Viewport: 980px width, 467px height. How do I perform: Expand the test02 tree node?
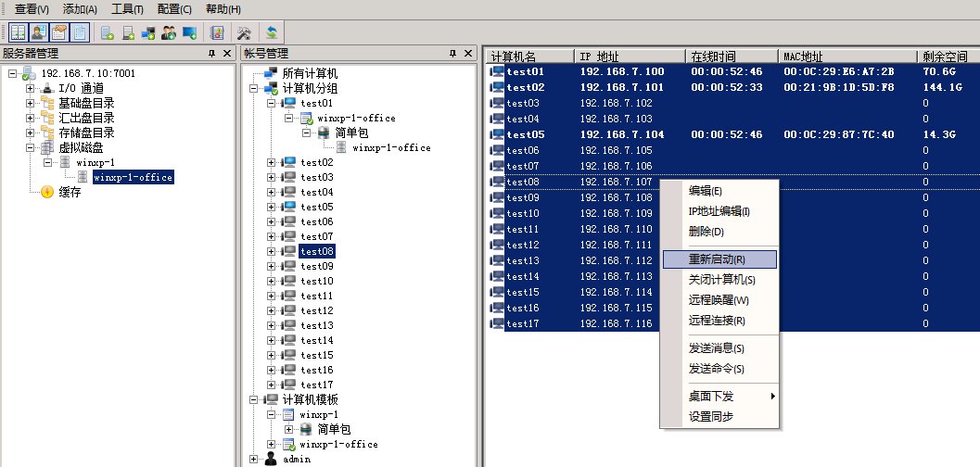click(272, 162)
